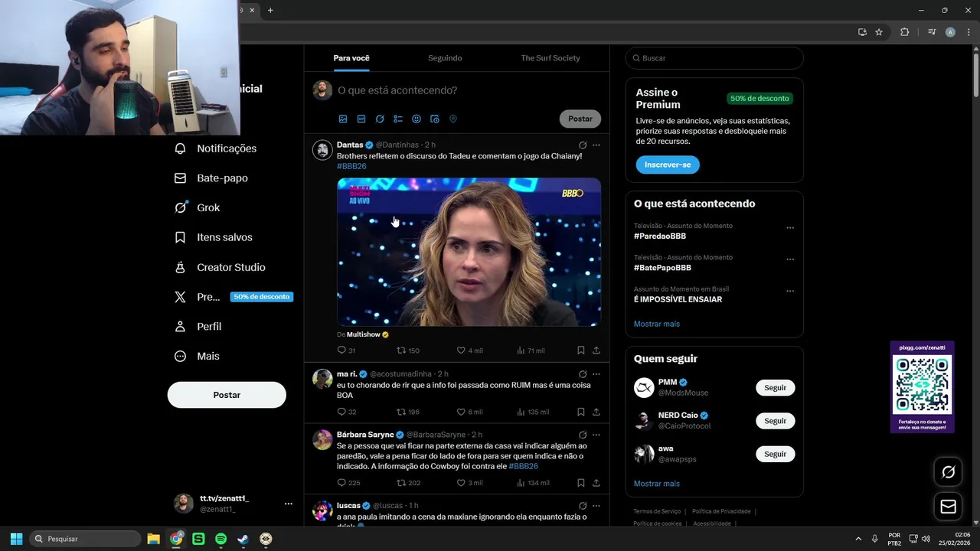Open the GIF picker in composer
This screenshot has height=551, width=980.
(361, 119)
